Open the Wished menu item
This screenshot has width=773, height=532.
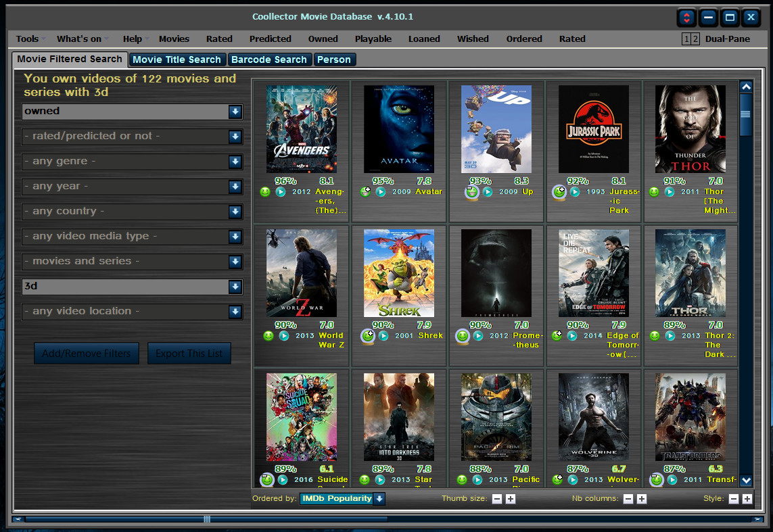coord(473,39)
